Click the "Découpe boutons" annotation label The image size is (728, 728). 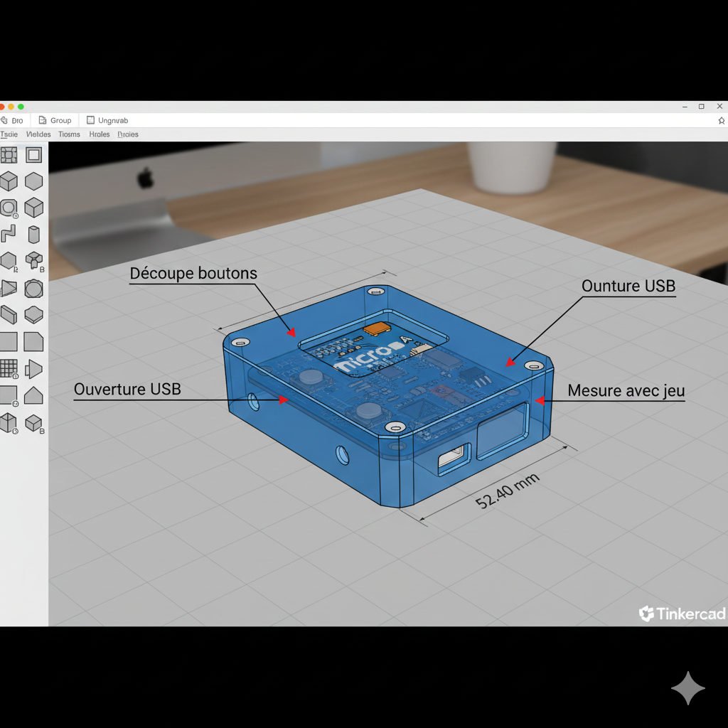pyautogui.click(x=193, y=274)
